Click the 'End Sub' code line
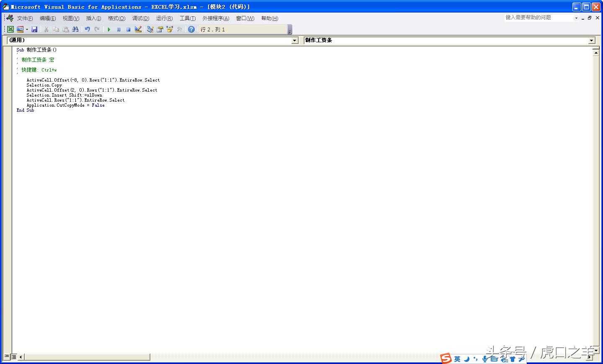Screen dimensions: 603x364 point(25,110)
